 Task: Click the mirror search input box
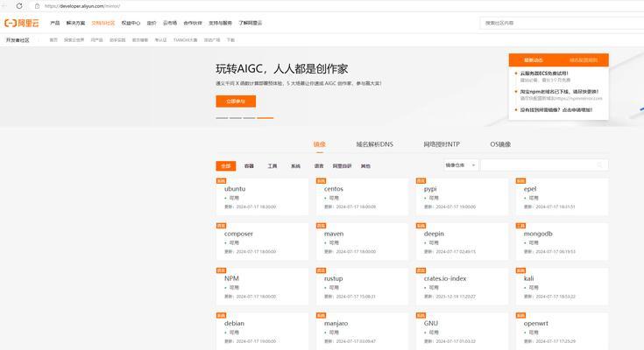tap(544, 165)
